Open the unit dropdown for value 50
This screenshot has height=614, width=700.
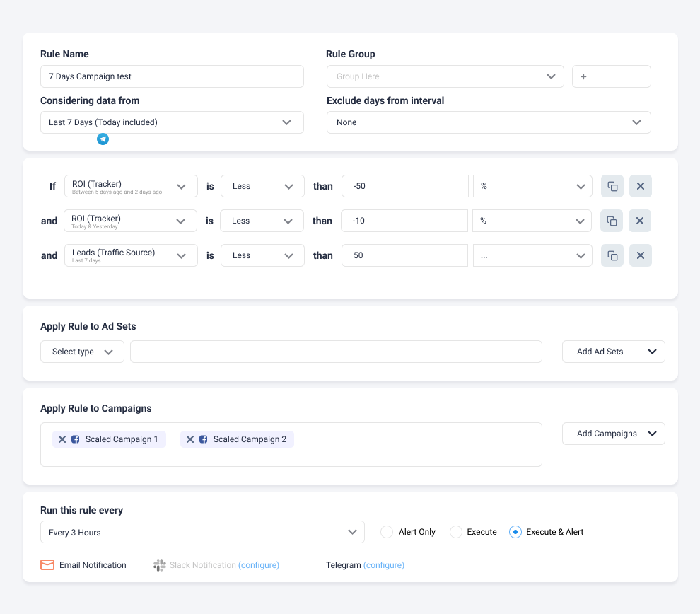tap(532, 255)
